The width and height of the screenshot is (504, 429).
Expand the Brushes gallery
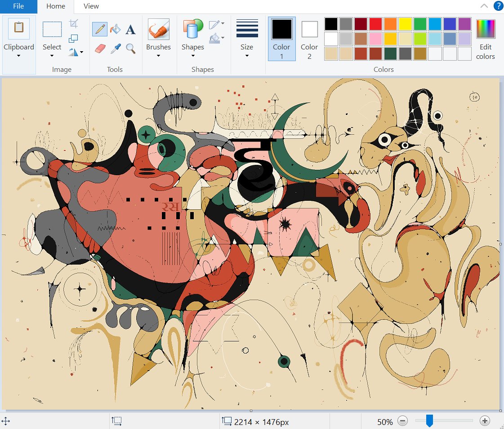[x=158, y=54]
